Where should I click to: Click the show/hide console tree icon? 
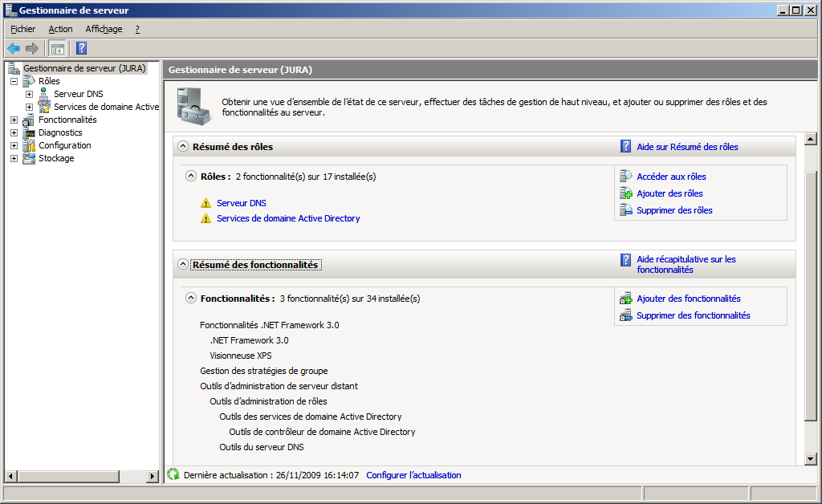click(x=57, y=48)
